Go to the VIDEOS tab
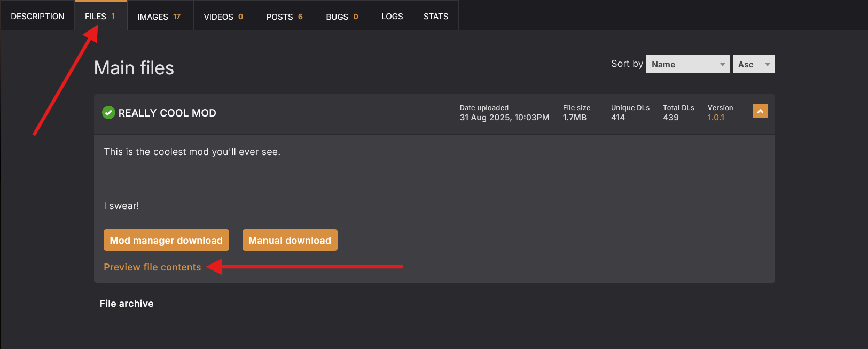The width and height of the screenshot is (868, 349). (x=224, y=17)
